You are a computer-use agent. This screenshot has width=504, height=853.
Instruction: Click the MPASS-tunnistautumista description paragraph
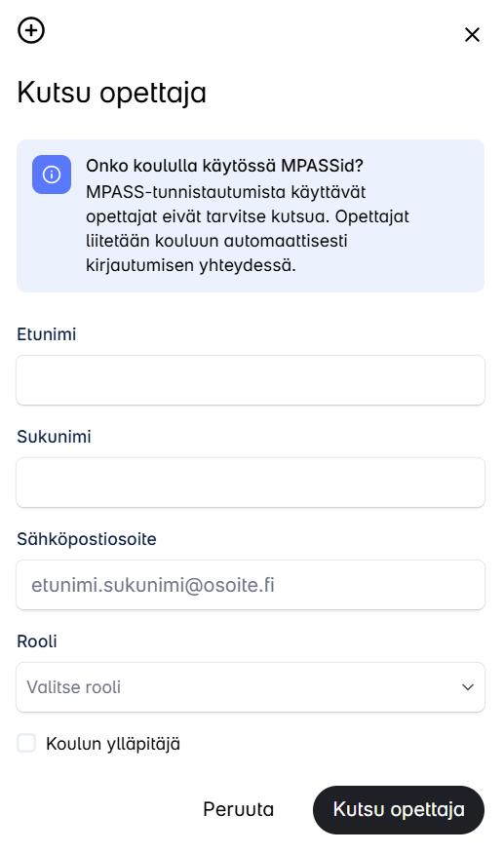[248, 228]
